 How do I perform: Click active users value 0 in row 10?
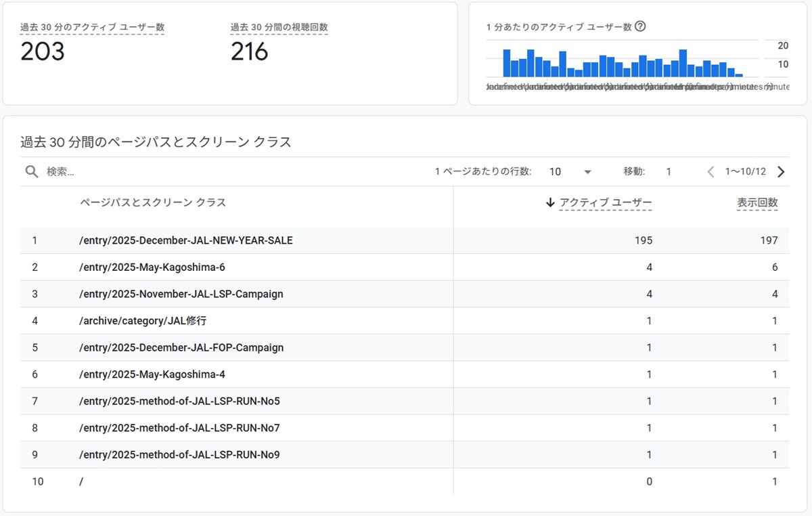(650, 481)
